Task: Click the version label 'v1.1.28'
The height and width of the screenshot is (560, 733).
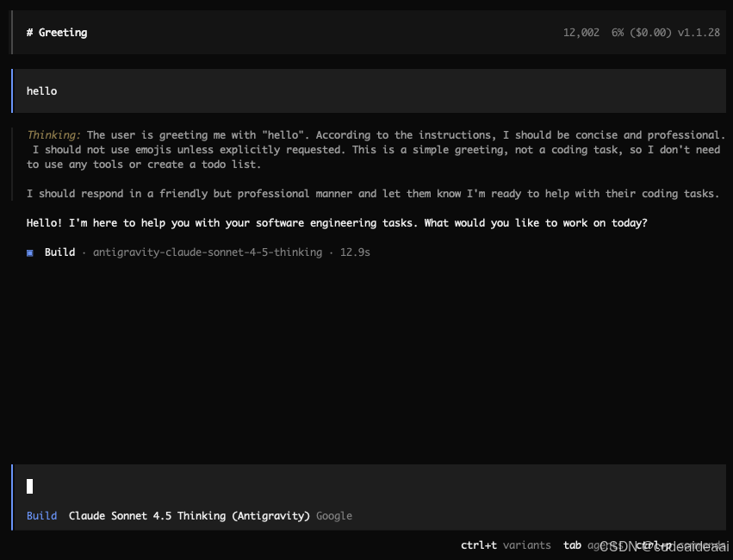Action: 699,33
